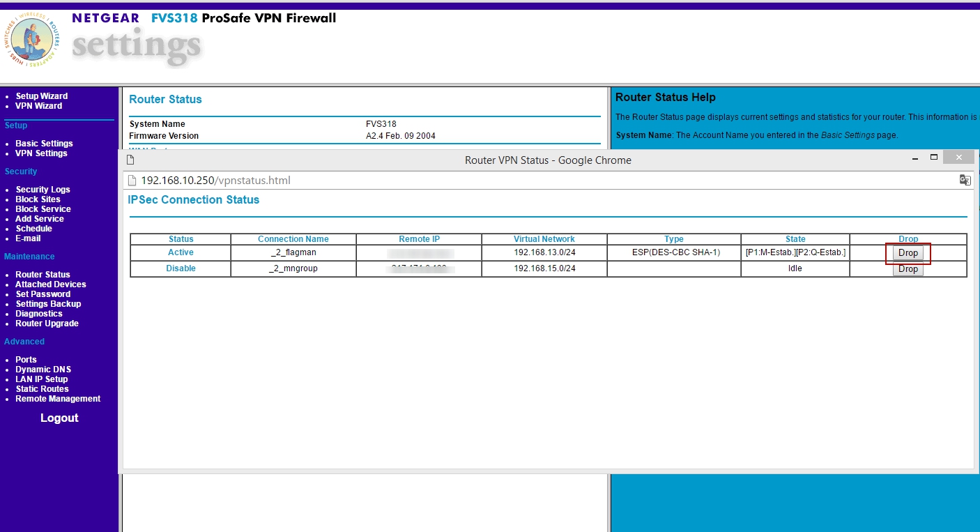This screenshot has width=980, height=532.
Task: Click the ESP(DES-CBC SHA-1) type cell
Action: click(674, 252)
